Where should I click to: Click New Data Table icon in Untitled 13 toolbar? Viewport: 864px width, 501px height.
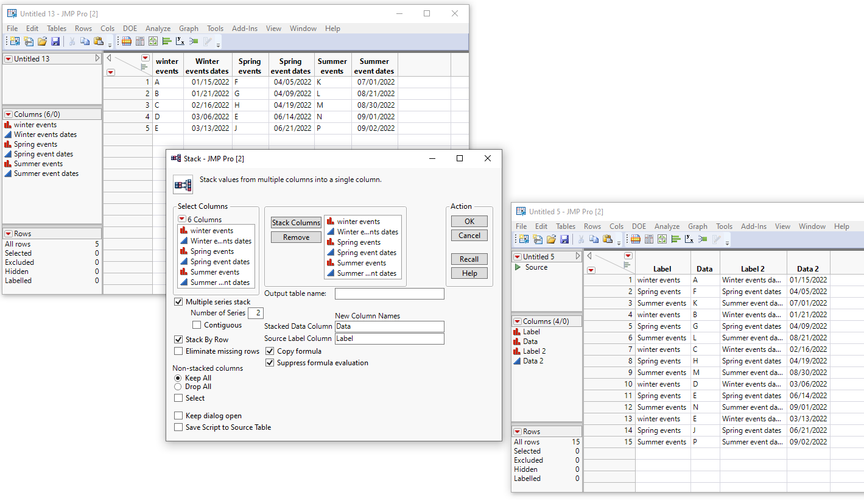[x=15, y=41]
